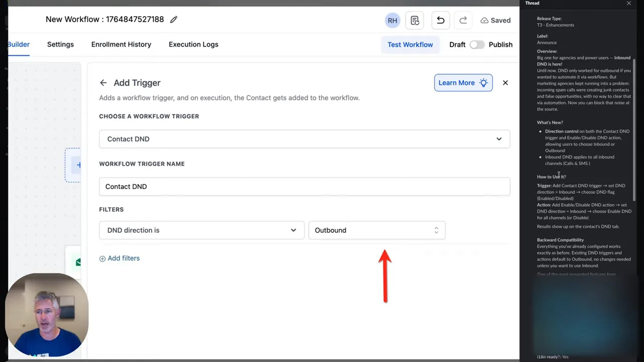Viewport: 644px width, 362px height.
Task: Click "CHOOSE A WORKFLOW TRIGGER" label
Action: (x=149, y=116)
